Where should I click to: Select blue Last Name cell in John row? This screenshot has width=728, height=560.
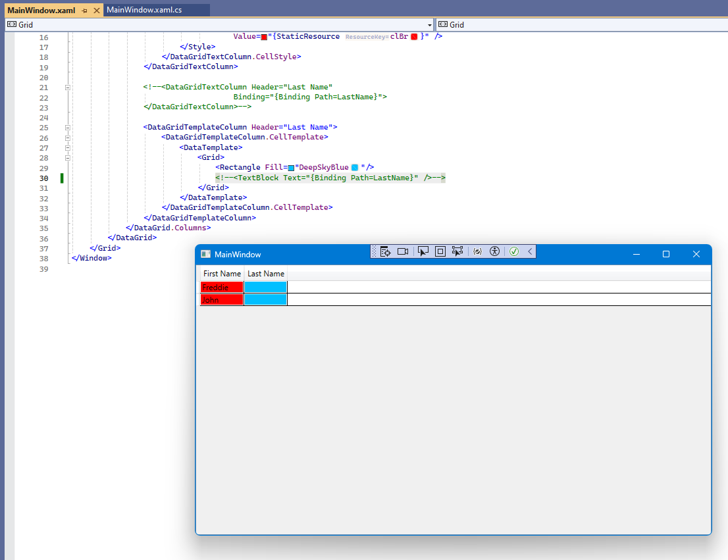265,299
